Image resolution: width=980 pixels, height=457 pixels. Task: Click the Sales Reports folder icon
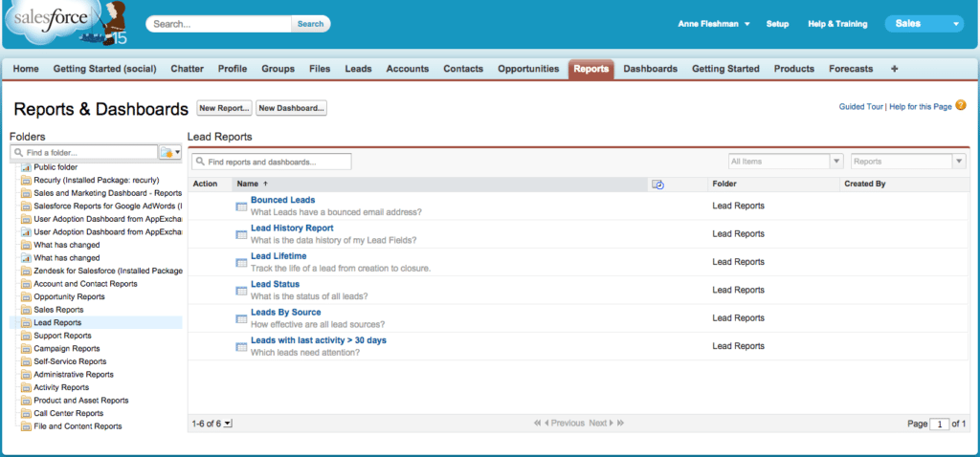point(26,310)
